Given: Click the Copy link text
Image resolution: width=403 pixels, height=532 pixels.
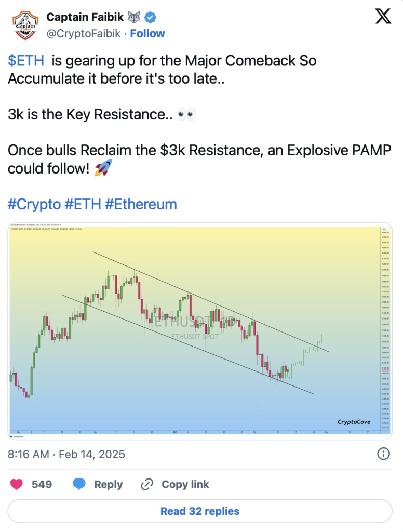Looking at the screenshot, I should tap(185, 484).
